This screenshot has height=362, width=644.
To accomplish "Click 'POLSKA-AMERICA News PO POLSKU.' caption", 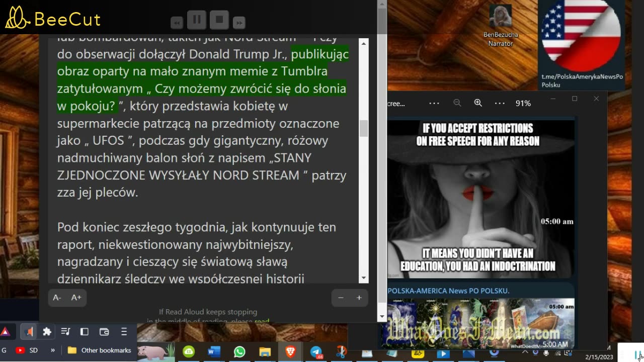I will tap(449, 291).
